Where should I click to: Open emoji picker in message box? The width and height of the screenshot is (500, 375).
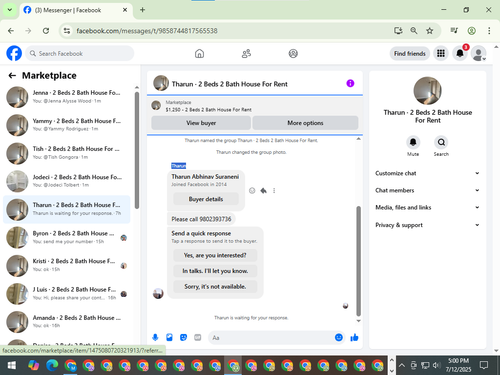coord(339,338)
